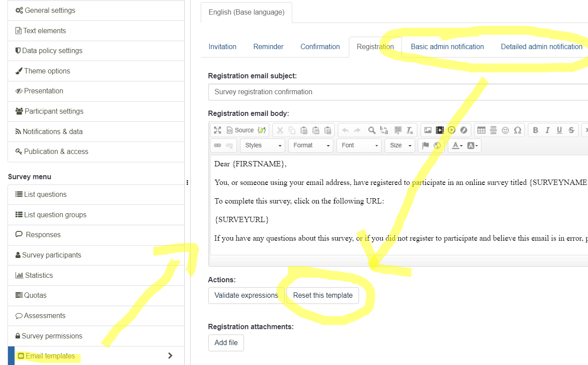This screenshot has height=365, width=588.
Task: Open Find in the editor
Action: pos(372,130)
